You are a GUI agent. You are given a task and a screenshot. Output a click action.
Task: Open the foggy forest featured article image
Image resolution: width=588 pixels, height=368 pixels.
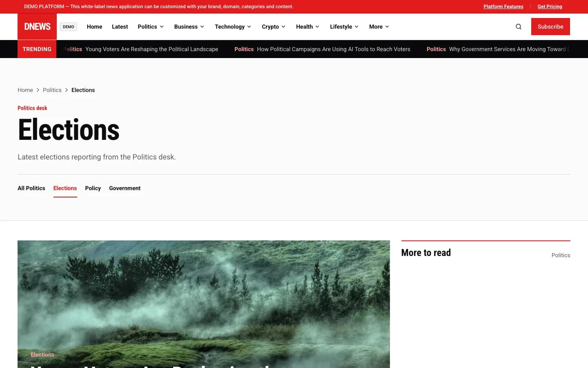[204, 304]
